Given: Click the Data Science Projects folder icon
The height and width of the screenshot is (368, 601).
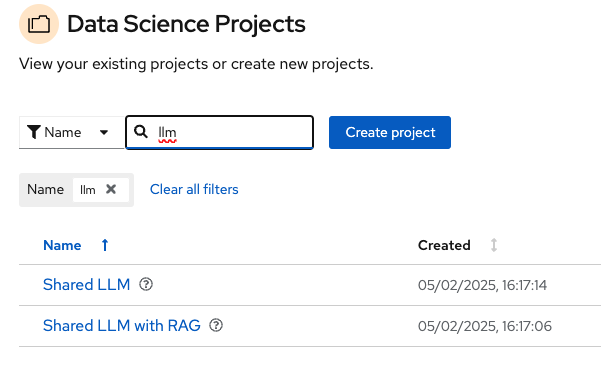Looking at the screenshot, I should tap(39, 24).
